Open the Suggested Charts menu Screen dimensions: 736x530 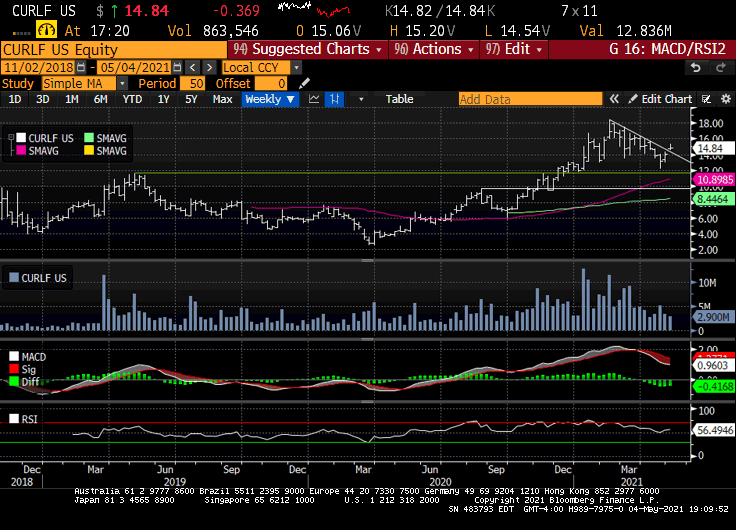coord(307,49)
